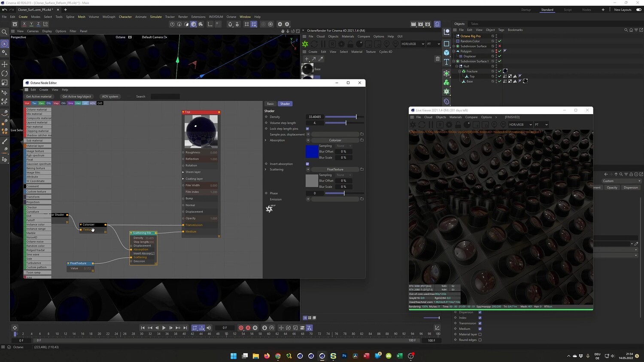This screenshot has width=644, height=362.
Task: Click blue Absorption color swatch
Action: coord(312,151)
